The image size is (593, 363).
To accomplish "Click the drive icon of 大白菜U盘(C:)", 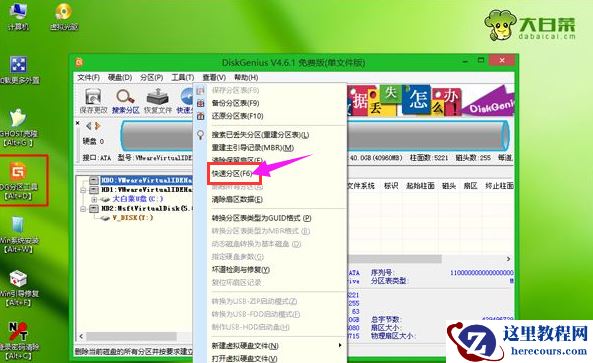I will (105, 199).
